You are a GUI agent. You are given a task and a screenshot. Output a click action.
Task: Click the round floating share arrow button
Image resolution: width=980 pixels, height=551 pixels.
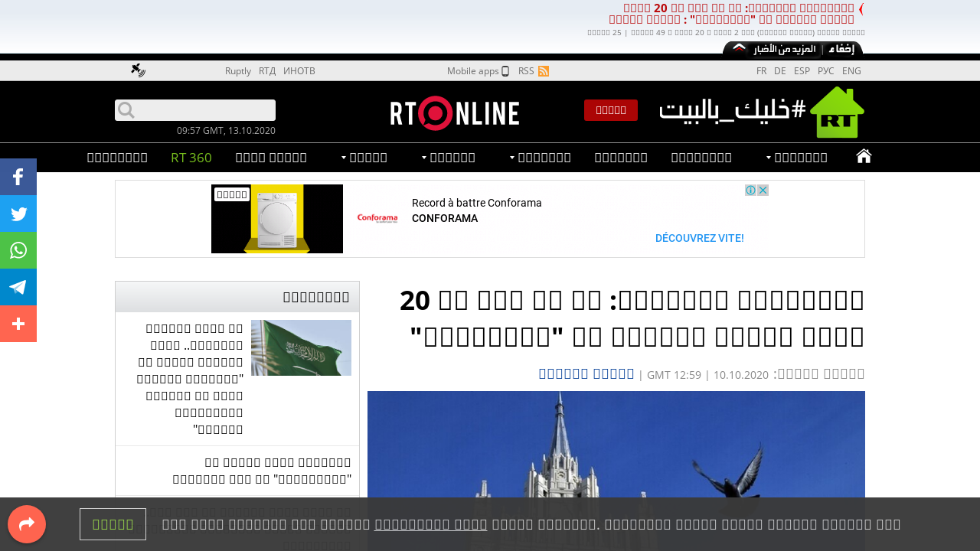(x=27, y=524)
